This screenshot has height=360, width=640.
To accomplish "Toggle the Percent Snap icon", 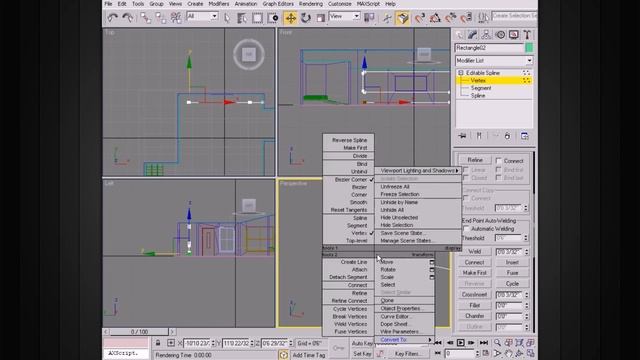I will click(x=451, y=18).
